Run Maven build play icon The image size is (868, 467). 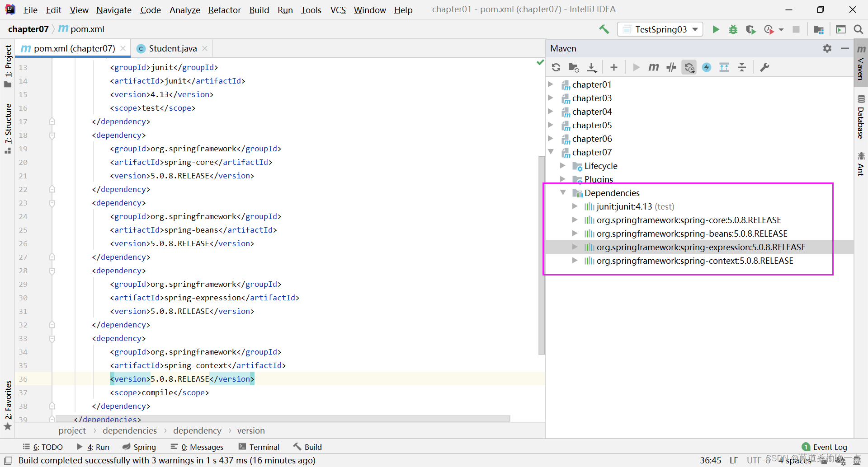tap(636, 67)
